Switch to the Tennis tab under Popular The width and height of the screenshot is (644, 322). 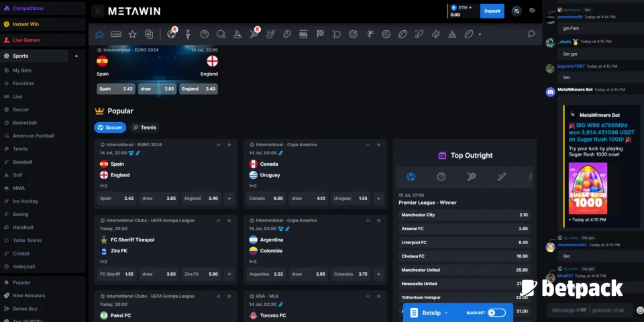144,127
